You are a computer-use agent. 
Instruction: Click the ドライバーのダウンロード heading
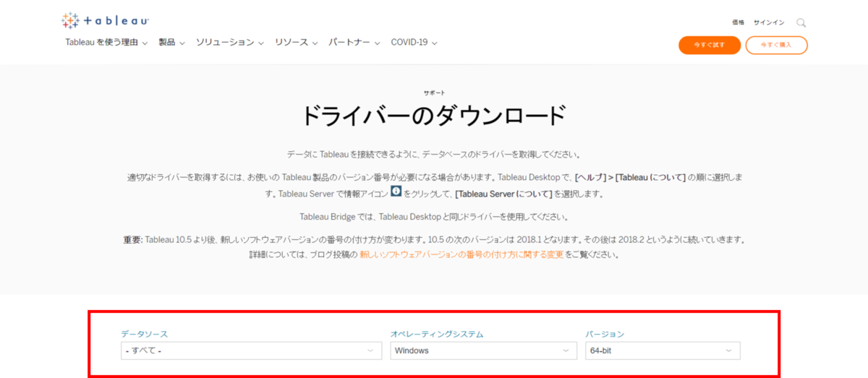coord(434,117)
